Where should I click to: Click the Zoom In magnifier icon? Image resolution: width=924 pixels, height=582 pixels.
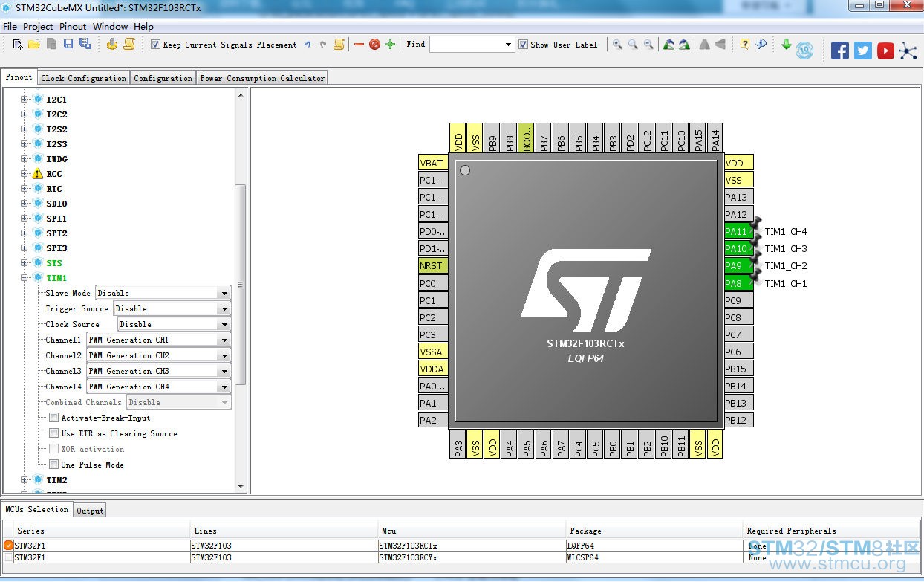(617, 45)
